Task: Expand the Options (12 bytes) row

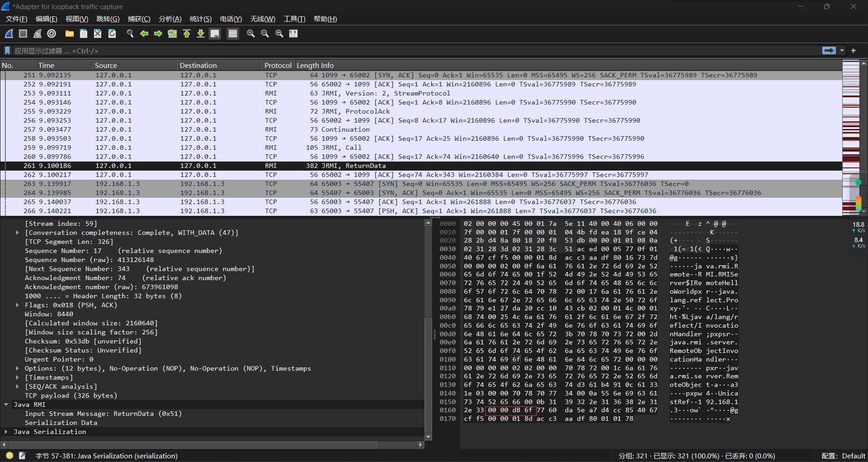Action: click(x=17, y=368)
